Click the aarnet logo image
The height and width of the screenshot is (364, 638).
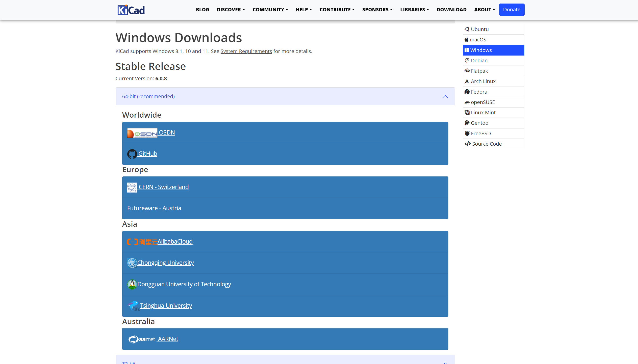click(x=142, y=339)
